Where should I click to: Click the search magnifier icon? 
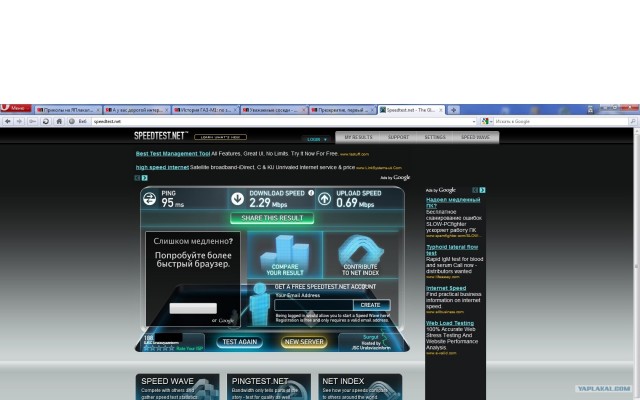click(633, 121)
